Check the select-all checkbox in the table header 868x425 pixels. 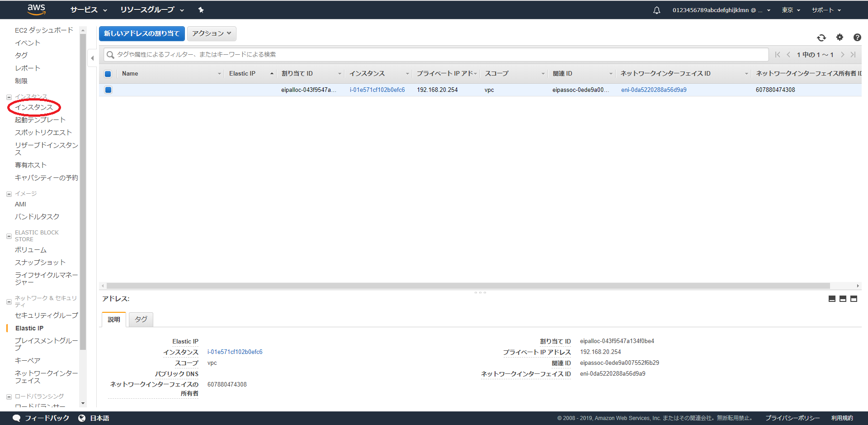[108, 73]
